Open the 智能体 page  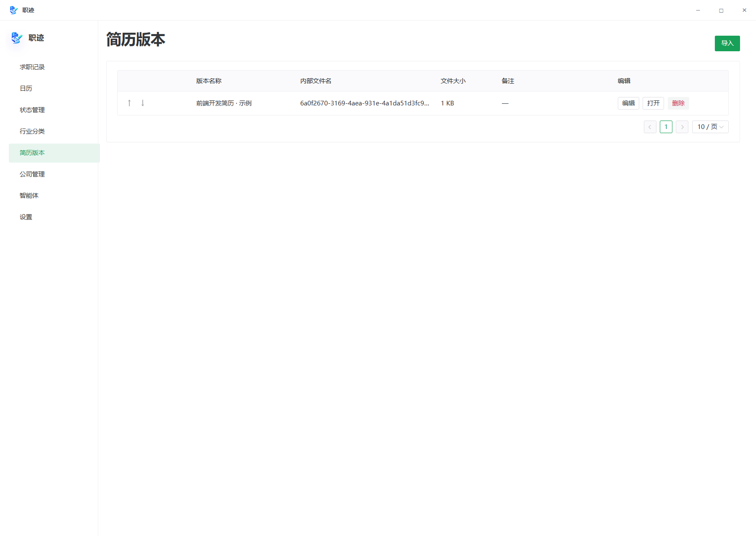click(x=54, y=196)
